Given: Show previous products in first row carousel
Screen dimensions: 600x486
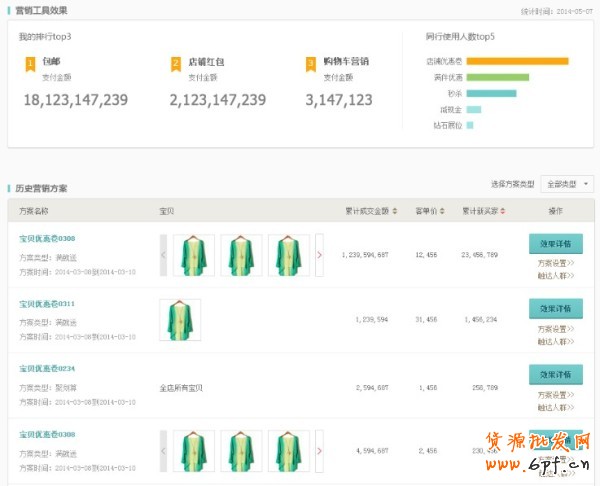Looking at the screenshot, I should [x=164, y=255].
